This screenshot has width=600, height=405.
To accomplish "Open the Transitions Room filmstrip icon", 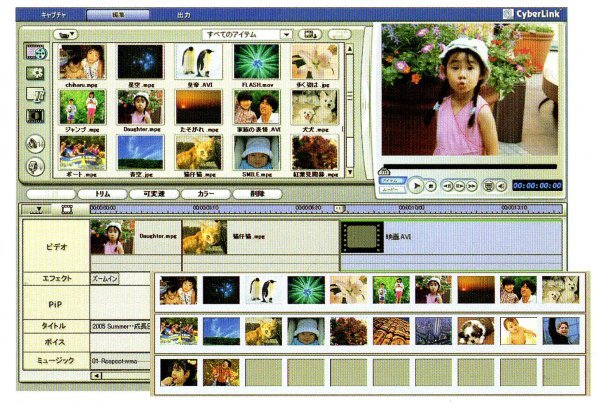I will (x=35, y=116).
